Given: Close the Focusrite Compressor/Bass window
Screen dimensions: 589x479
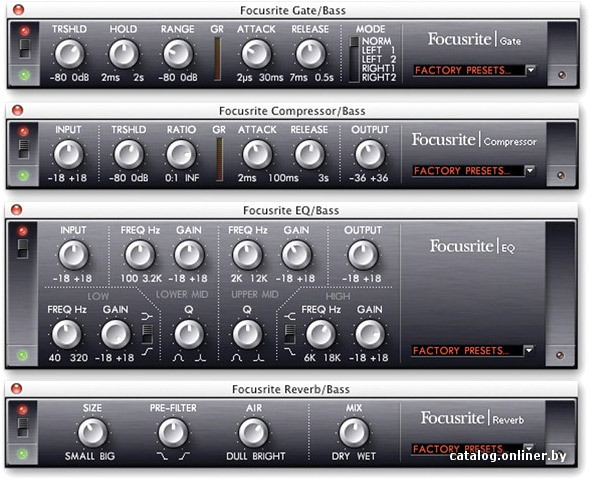Looking at the screenshot, I should tap(17, 110).
